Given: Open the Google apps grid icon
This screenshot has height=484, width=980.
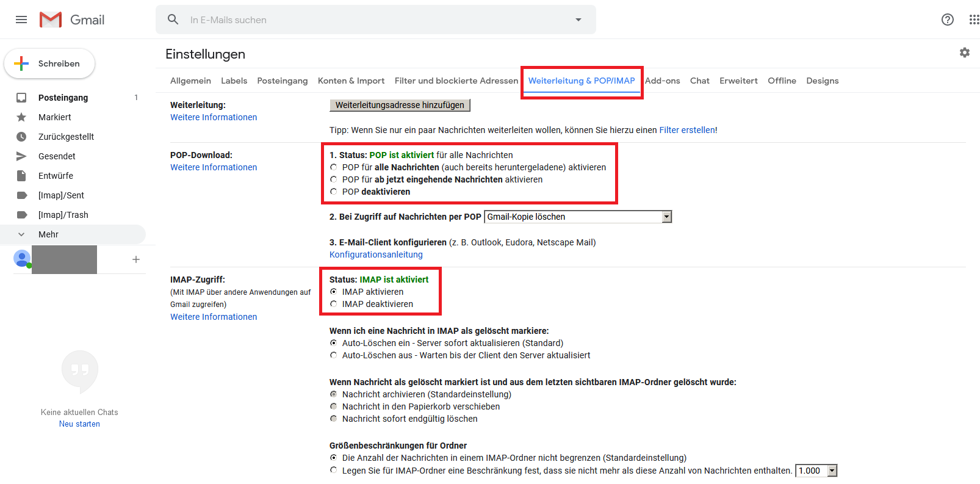Looking at the screenshot, I should [974, 20].
